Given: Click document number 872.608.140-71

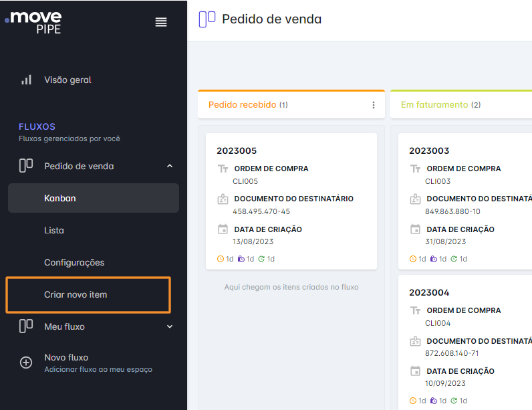Looking at the screenshot, I should tap(452, 353).
